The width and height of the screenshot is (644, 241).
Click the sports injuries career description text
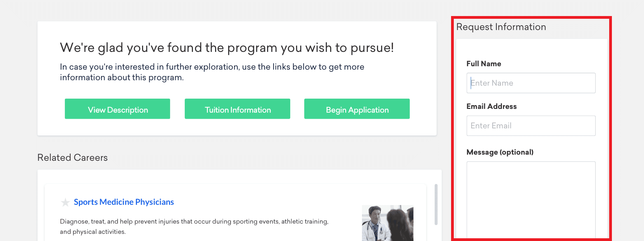(194, 227)
